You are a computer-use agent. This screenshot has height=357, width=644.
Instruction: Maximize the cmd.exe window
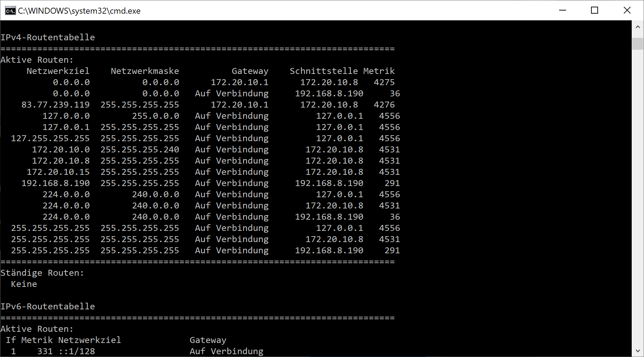tap(595, 11)
